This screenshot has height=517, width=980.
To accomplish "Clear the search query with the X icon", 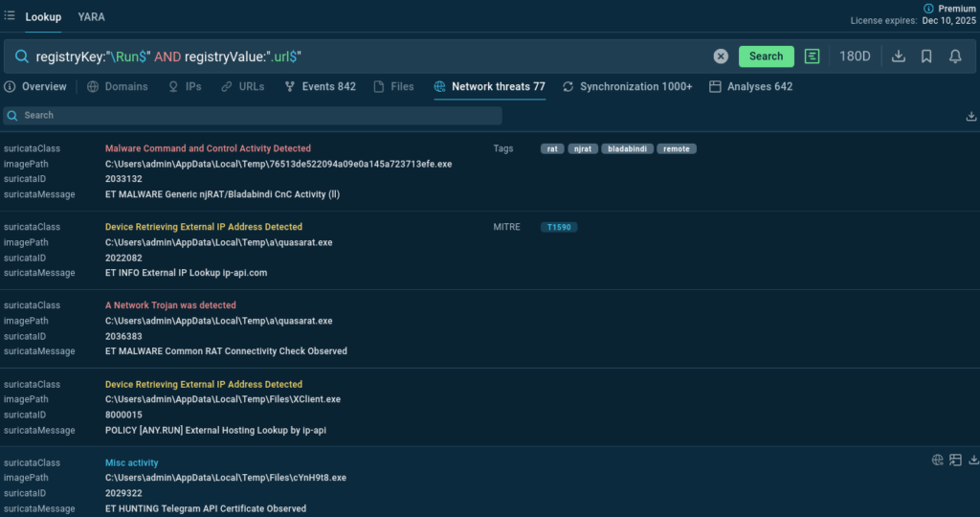I will coord(721,56).
